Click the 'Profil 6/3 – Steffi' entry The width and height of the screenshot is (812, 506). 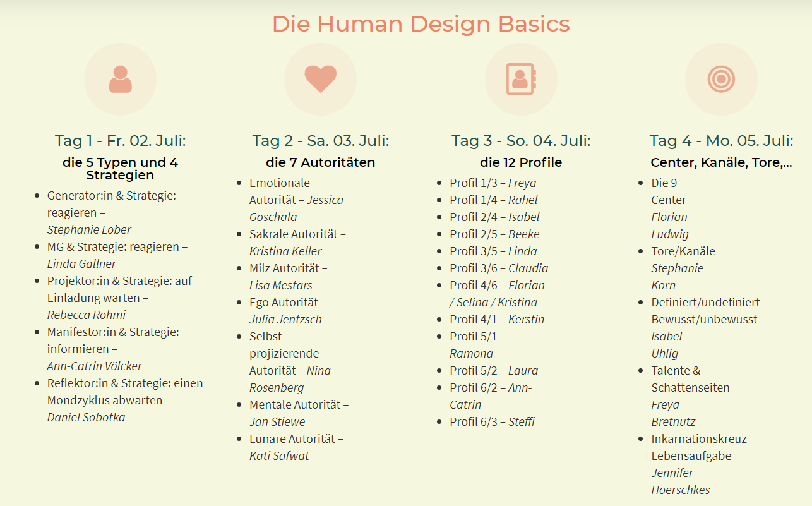(x=492, y=422)
